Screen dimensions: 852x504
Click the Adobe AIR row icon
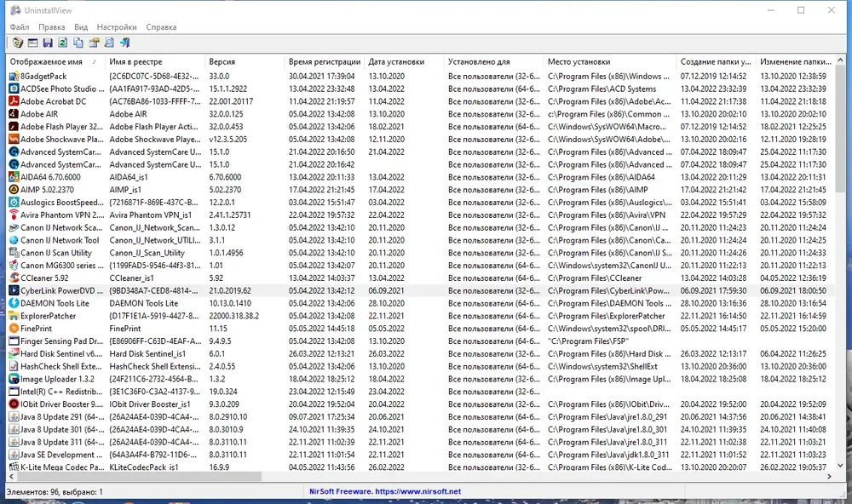14,114
